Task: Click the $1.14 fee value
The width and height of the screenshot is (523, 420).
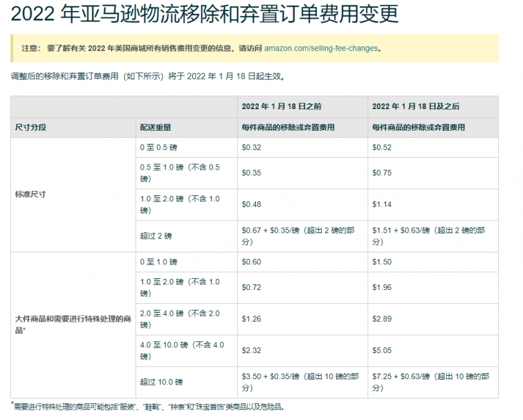Action: pyautogui.click(x=382, y=205)
